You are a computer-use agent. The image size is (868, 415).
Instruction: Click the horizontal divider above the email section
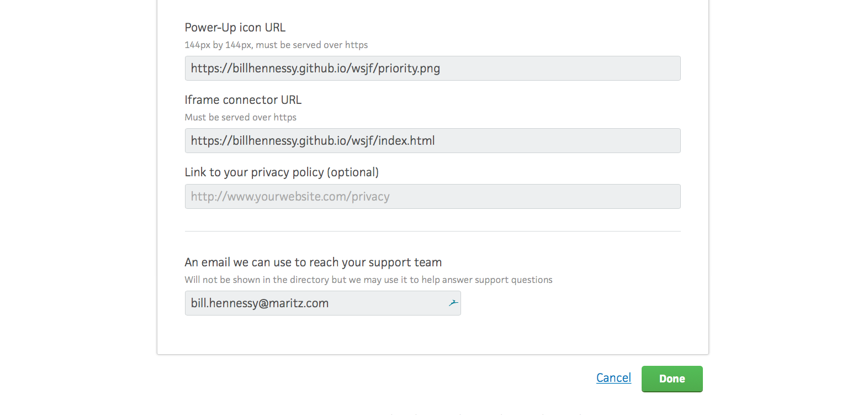432,231
